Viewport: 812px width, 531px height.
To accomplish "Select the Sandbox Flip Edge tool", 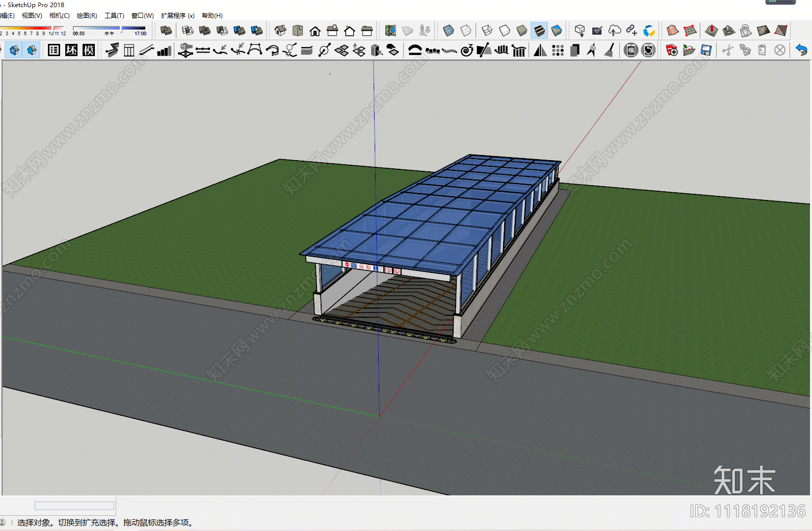I will pos(781,31).
